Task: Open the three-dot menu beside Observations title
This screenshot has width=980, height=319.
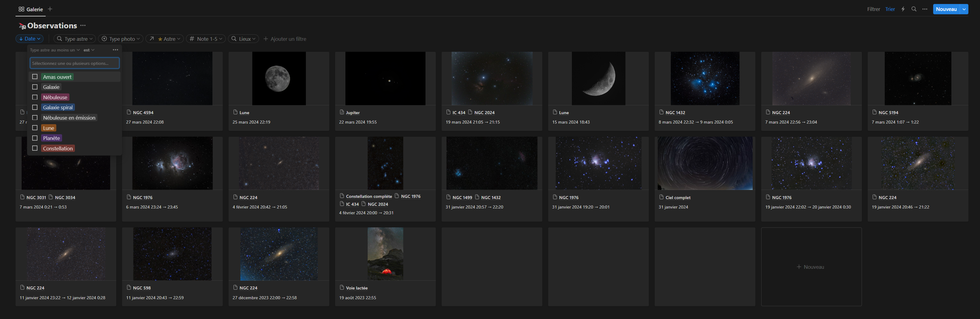Action: pyautogui.click(x=83, y=26)
